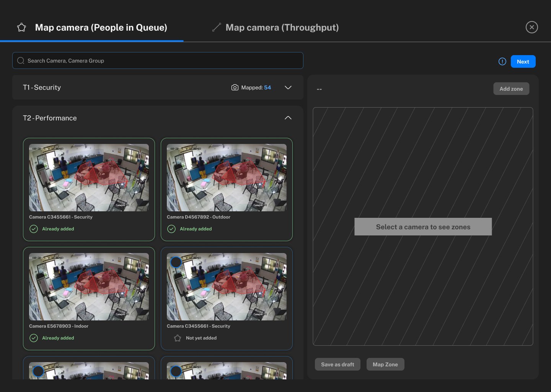The width and height of the screenshot is (551, 392).
Task: Collapse the T2-Performance group chevron
Action: click(288, 118)
